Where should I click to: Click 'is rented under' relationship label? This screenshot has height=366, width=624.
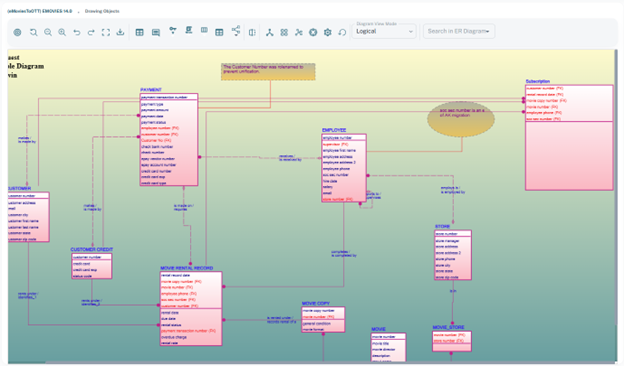click(279, 318)
